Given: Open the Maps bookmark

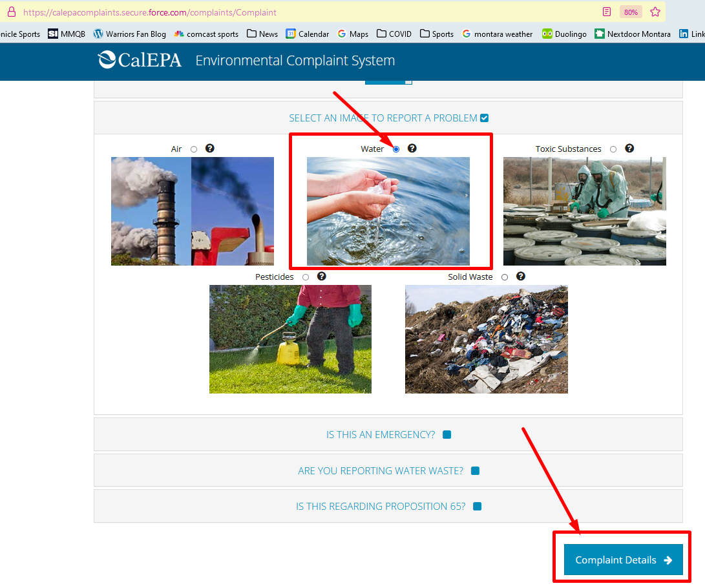Looking at the screenshot, I should point(353,34).
